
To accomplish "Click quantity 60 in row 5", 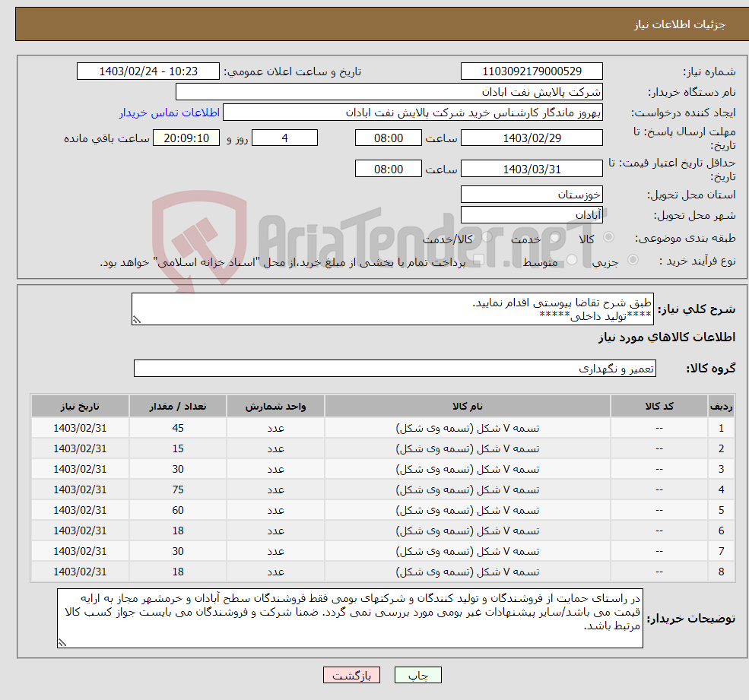I will point(178,511).
